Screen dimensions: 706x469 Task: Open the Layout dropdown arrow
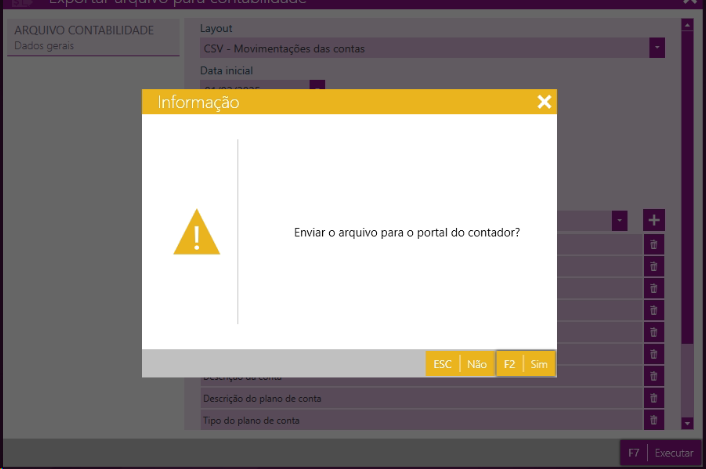tap(657, 47)
